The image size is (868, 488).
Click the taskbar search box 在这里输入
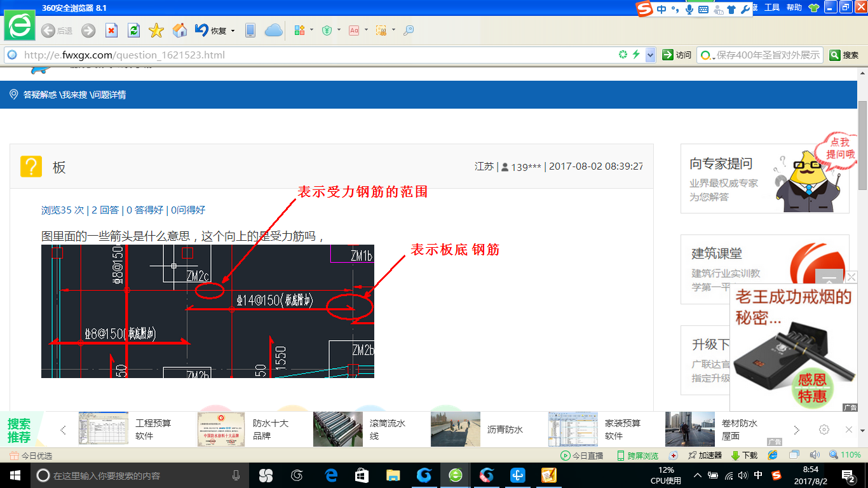(x=140, y=475)
